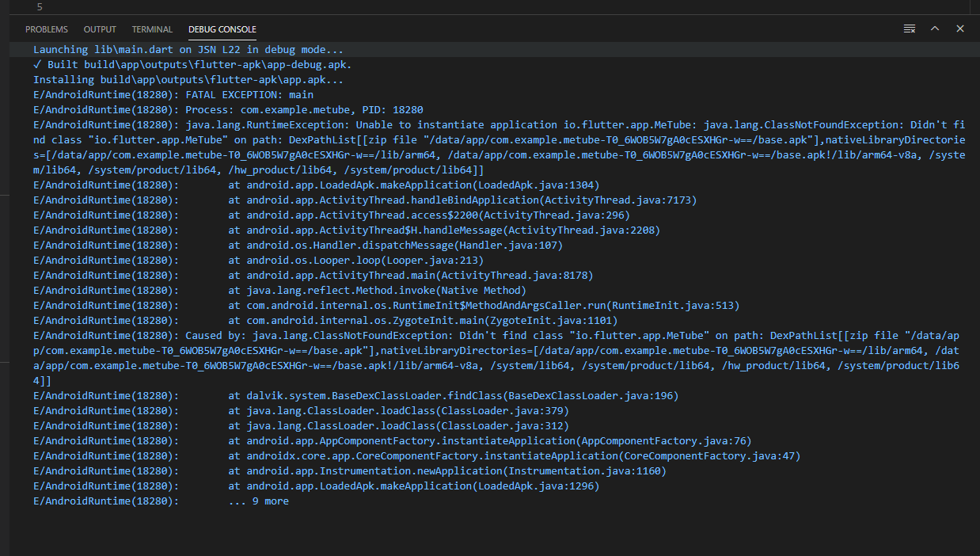
Task: Click the 'LoadedApk.makeApplication(LoadedApk.java:1296)' stack line
Action: point(317,486)
